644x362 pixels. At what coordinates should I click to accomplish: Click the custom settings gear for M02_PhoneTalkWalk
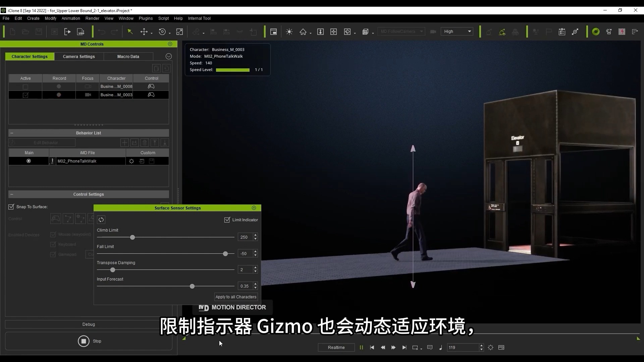pyautogui.click(x=131, y=161)
